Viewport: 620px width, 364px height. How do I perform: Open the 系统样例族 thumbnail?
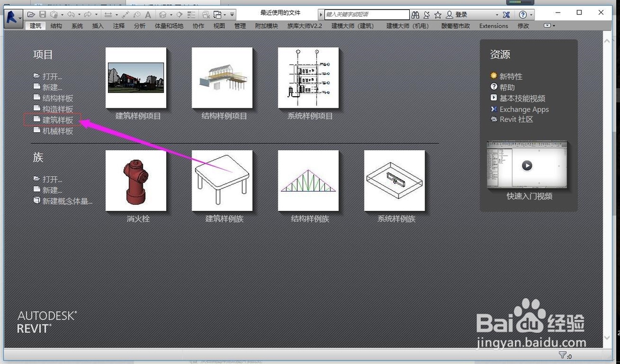coord(394,180)
